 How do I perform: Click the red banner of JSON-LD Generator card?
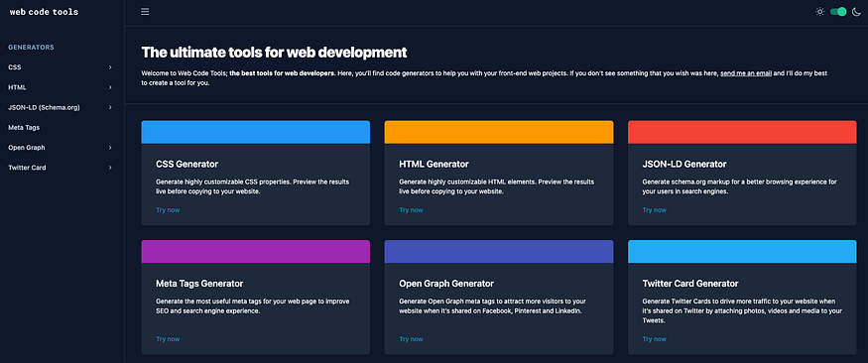742,132
